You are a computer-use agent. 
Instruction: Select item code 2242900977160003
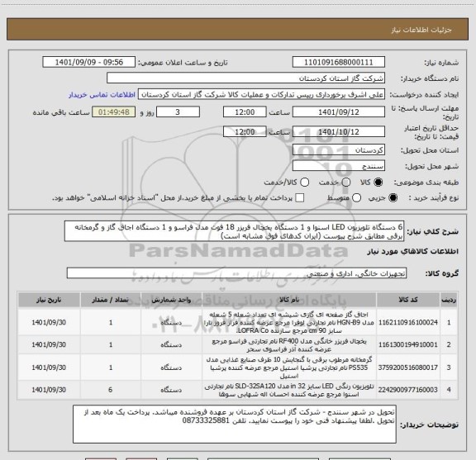point(408,390)
